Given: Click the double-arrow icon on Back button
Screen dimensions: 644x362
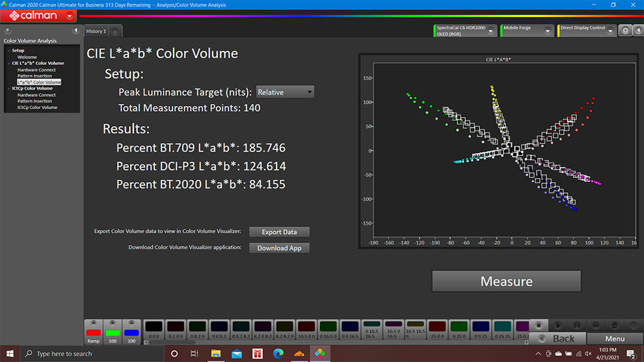Looking at the screenshot, I should tap(542, 339).
